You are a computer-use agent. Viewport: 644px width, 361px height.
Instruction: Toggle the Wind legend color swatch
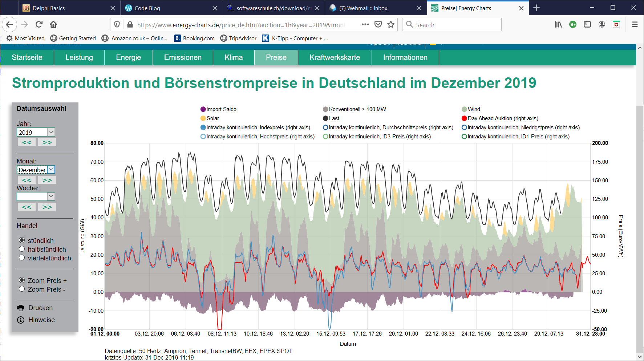[x=464, y=109]
